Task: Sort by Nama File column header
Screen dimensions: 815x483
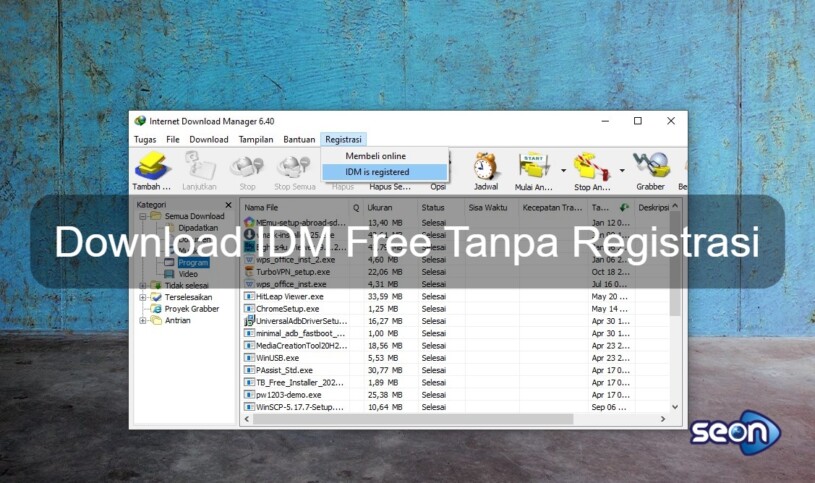Action: pos(295,207)
